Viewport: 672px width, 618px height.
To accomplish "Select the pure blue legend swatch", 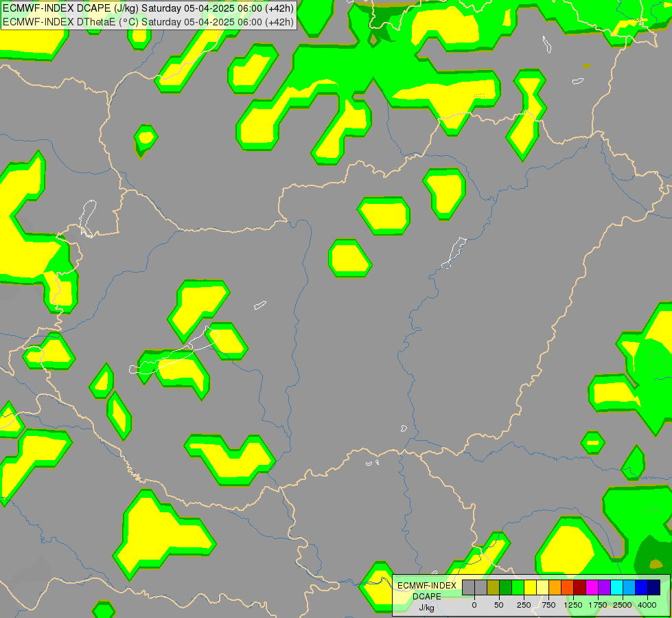I will tap(642, 588).
